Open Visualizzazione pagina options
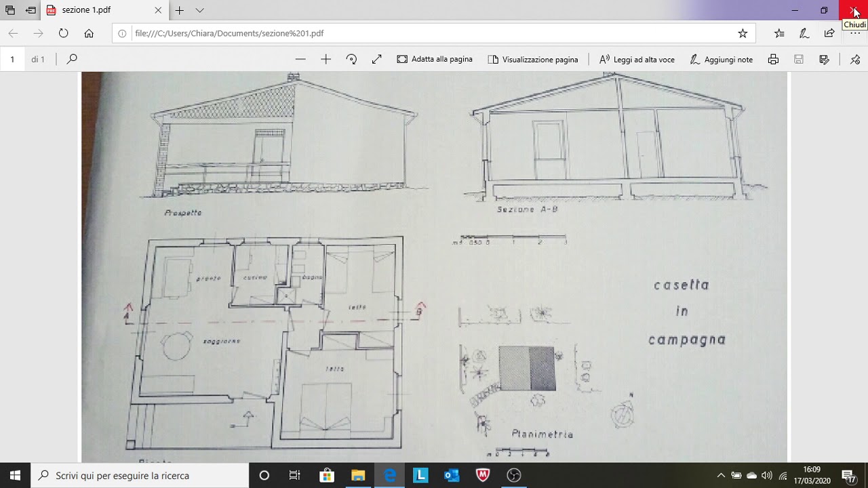 (533, 60)
